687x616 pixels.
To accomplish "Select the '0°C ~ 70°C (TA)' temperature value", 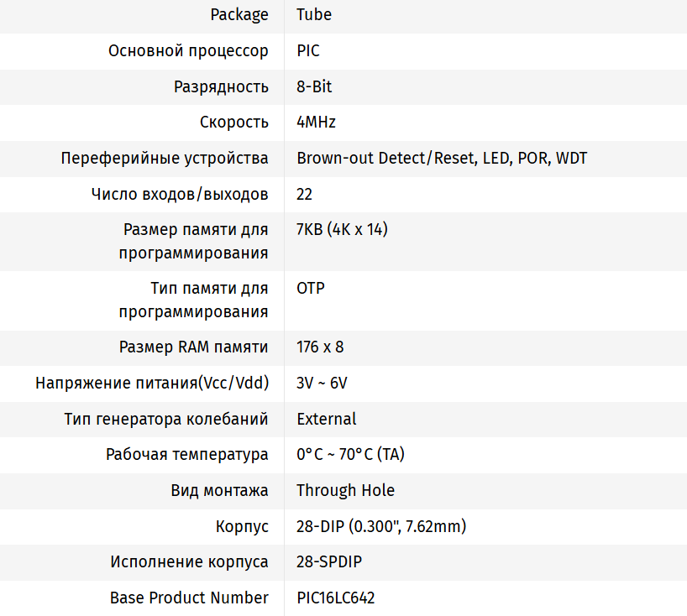I will point(350,455).
